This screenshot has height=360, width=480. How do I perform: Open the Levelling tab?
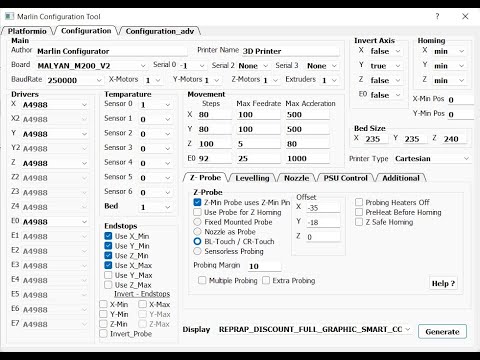[x=252, y=178]
